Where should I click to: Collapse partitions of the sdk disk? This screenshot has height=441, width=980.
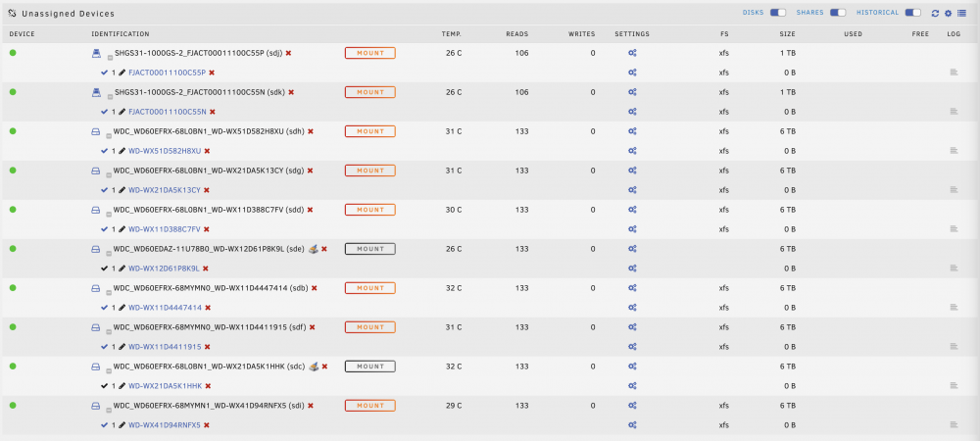point(110,96)
